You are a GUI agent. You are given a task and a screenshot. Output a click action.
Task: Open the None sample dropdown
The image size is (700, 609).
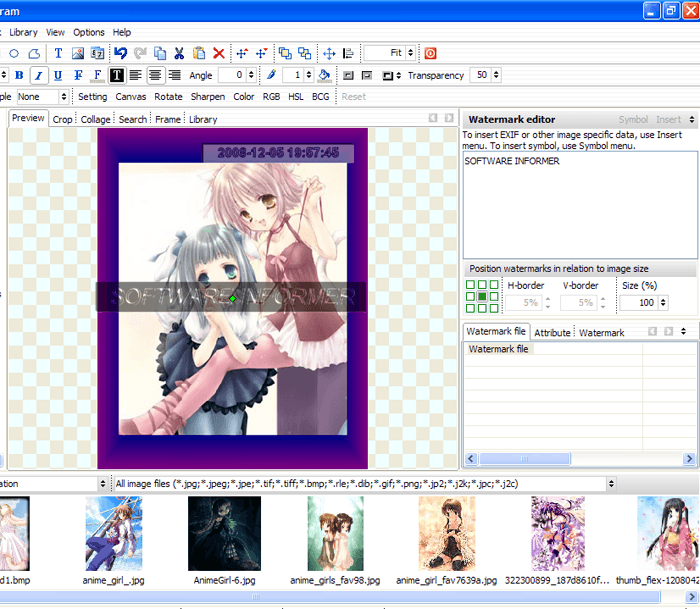63,97
